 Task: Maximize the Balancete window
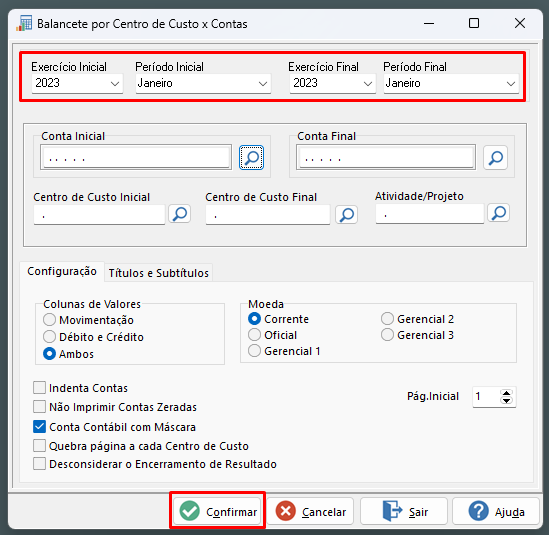(x=474, y=23)
